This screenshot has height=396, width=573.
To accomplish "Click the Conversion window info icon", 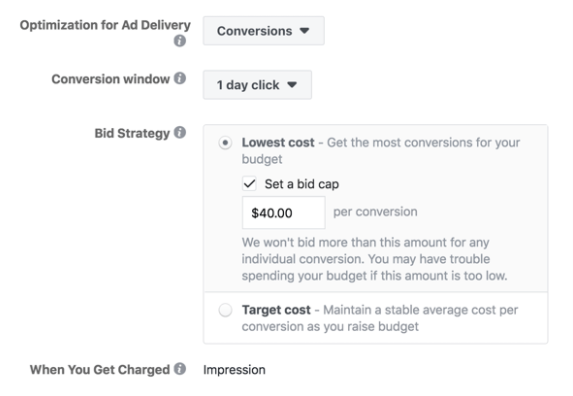I will (180, 78).
